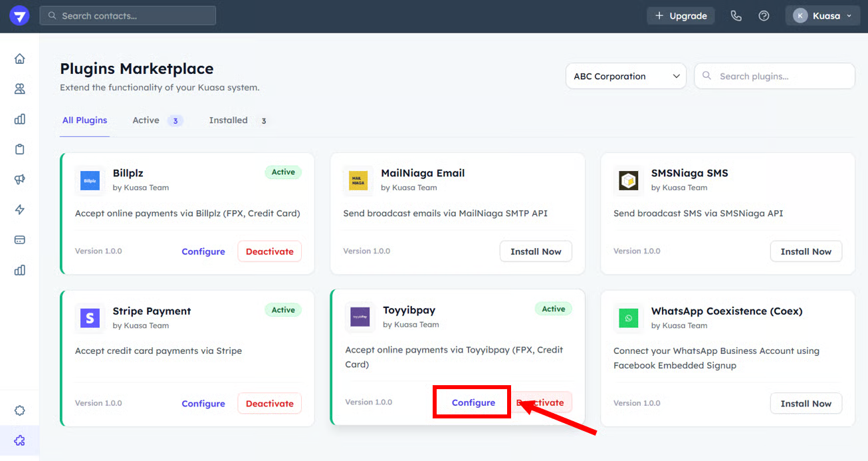Image resolution: width=868 pixels, height=461 pixels.
Task: Click the settings gear icon in sidebar
Action: 19,410
